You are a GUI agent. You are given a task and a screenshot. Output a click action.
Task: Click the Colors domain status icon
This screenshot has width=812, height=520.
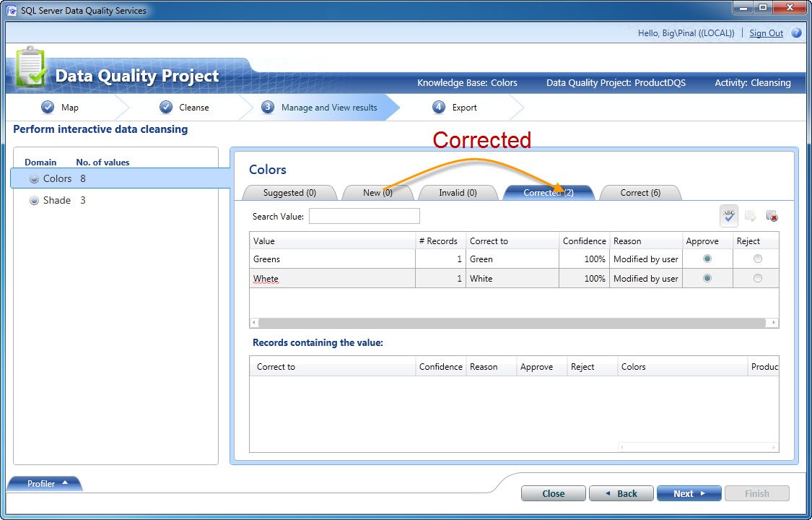point(34,178)
